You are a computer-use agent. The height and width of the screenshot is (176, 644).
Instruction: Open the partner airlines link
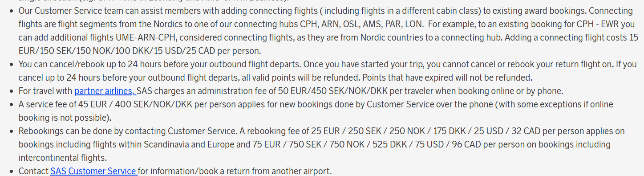(x=105, y=91)
